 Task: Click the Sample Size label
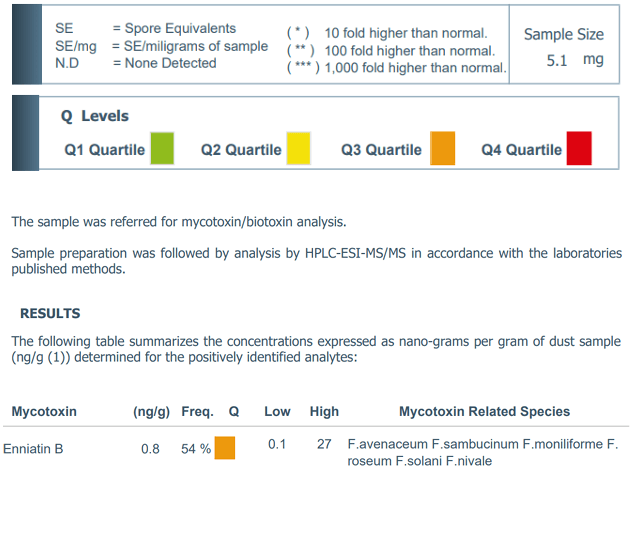pos(563,34)
